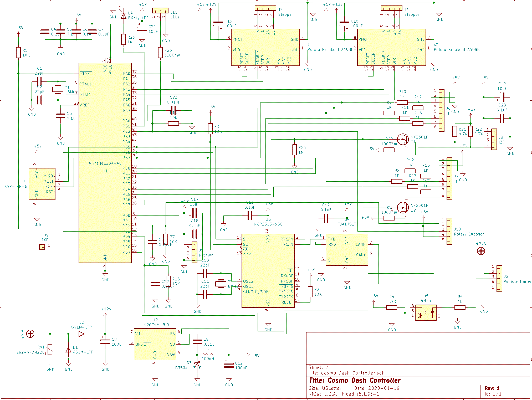Select the R21 4.7K I2C pull-up resistor
This screenshot has height=400, width=532.
(455, 131)
